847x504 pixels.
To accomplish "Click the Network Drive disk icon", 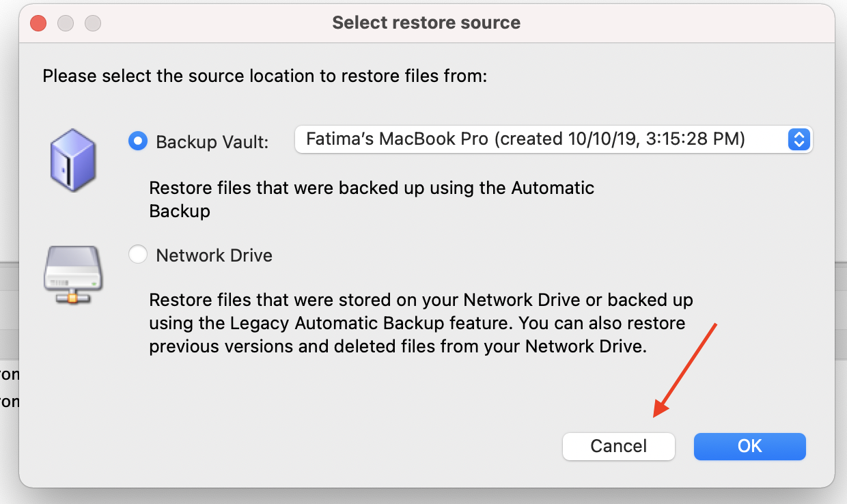I will point(72,275).
